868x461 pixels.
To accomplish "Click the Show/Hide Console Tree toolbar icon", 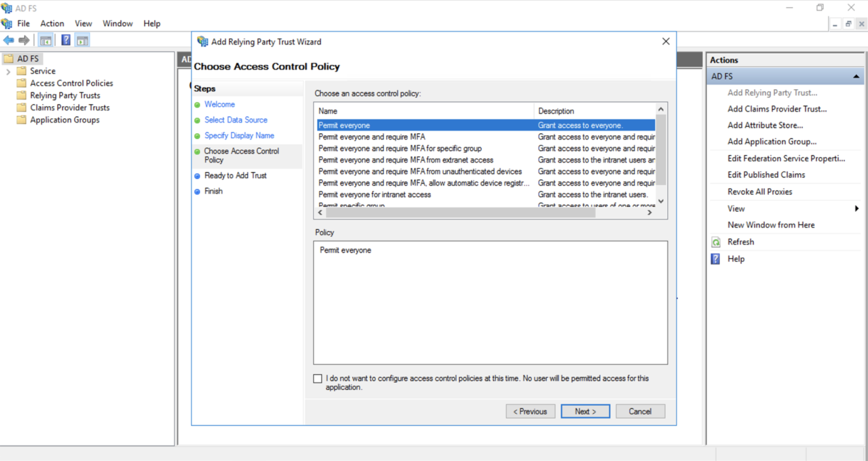I will coord(46,40).
